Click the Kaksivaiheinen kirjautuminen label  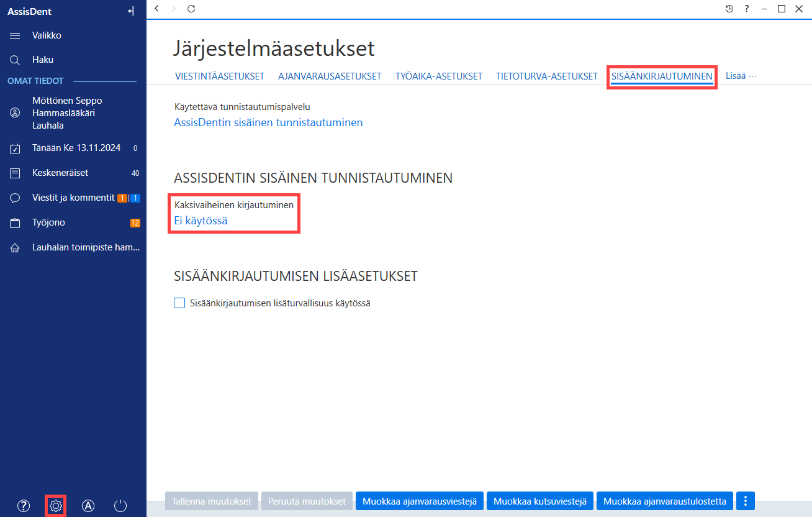[235, 204]
